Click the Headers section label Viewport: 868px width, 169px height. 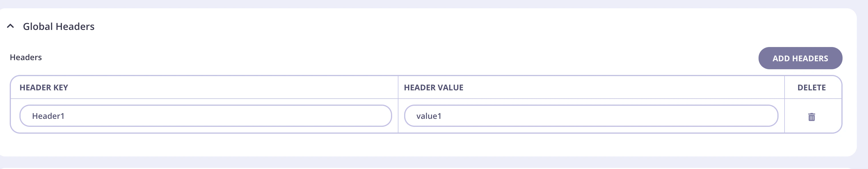[26, 57]
